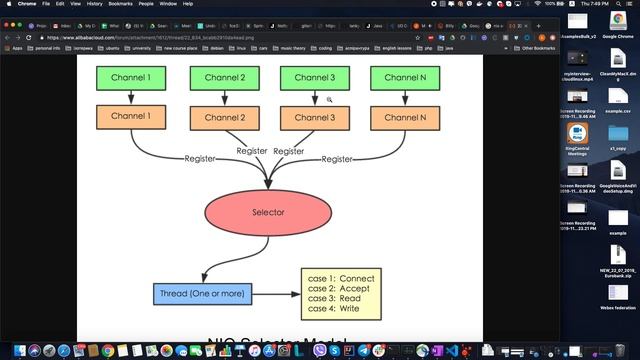Go back to previous page
Image resolution: width=640 pixels, height=360 pixels.
pyautogui.click(x=7, y=38)
